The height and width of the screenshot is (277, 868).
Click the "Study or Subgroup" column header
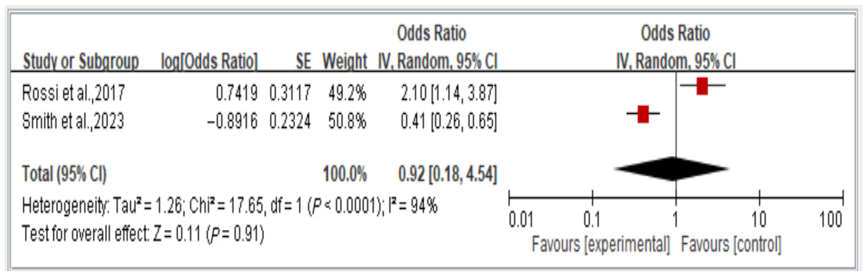click(x=80, y=62)
